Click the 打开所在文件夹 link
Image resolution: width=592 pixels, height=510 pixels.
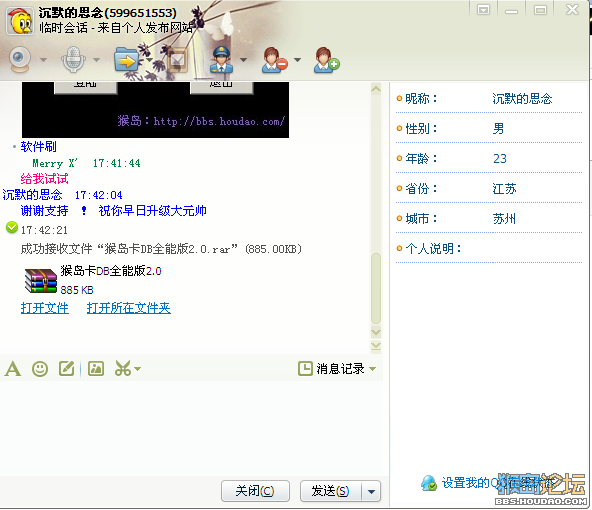[128, 308]
